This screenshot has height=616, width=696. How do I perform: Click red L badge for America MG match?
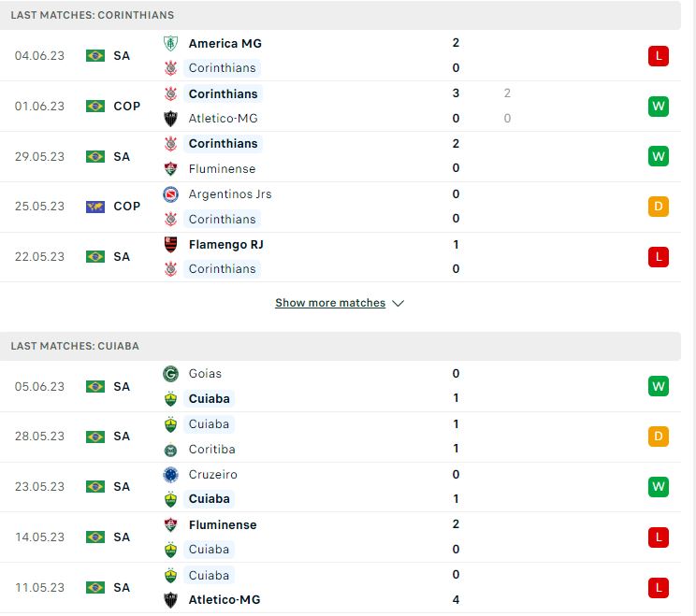659,56
